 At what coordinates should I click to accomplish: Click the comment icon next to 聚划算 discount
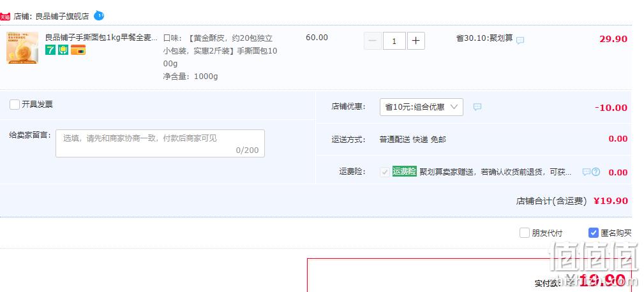click(520, 40)
